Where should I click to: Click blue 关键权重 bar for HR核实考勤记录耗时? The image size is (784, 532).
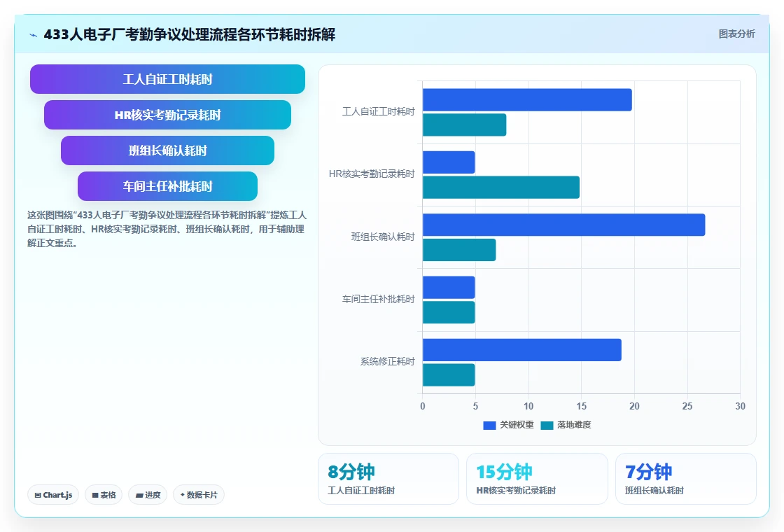(449, 162)
